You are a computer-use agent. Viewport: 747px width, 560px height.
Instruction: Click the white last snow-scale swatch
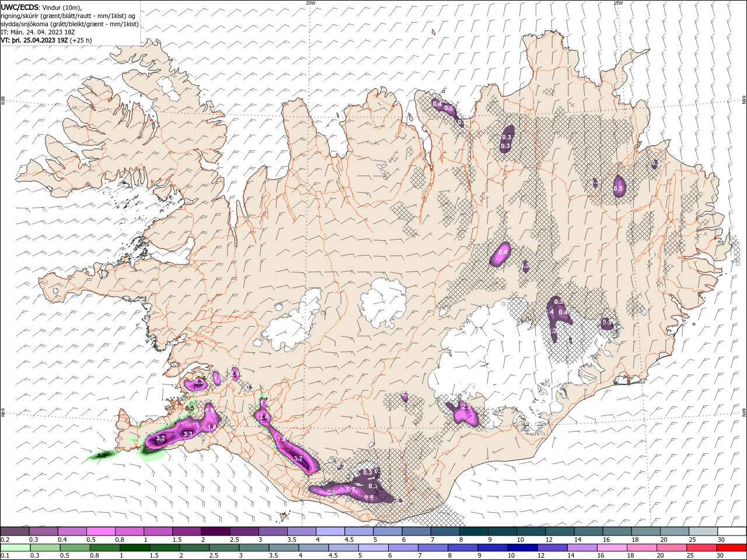(x=732, y=531)
